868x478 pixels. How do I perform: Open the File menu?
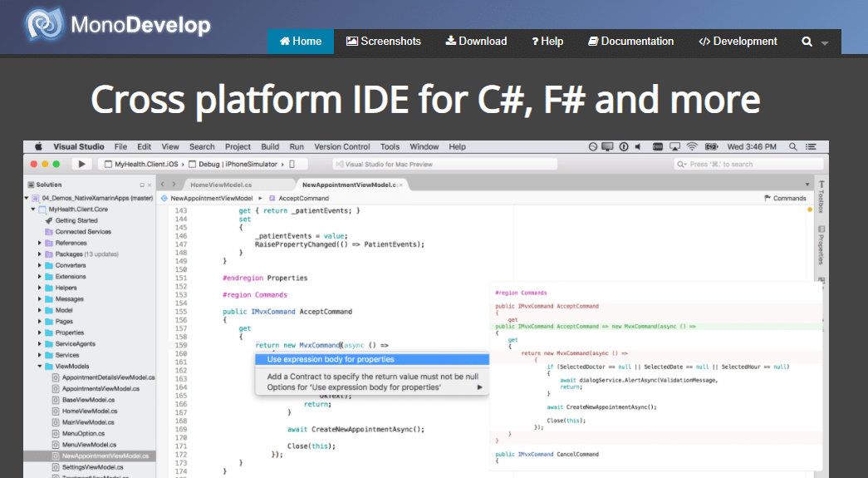coord(120,147)
